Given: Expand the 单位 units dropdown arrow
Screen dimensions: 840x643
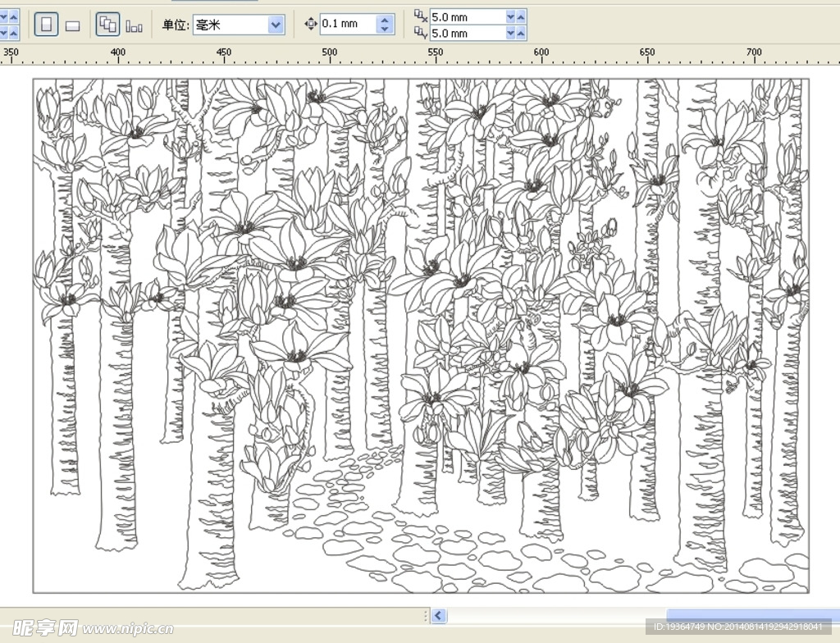Looking at the screenshot, I should pos(276,25).
